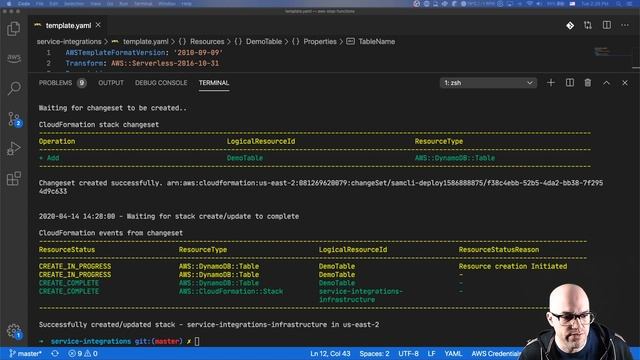Image resolution: width=640 pixels, height=360 pixels.
Task: Open Source Control view with badge
Action: pos(14,119)
